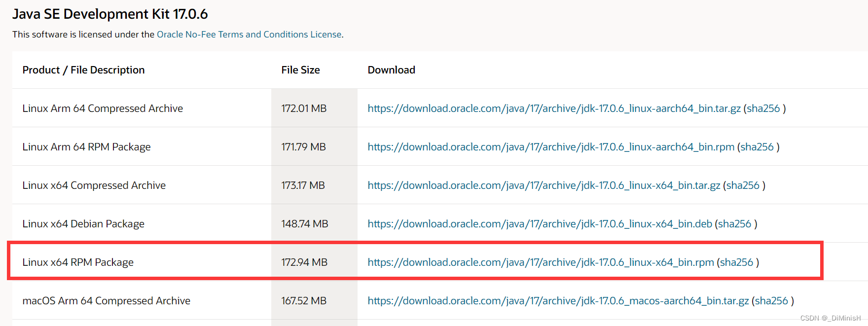This screenshot has width=868, height=326.
Task: Select the Java SE Development Kit 17.0.6 heading
Action: [110, 14]
